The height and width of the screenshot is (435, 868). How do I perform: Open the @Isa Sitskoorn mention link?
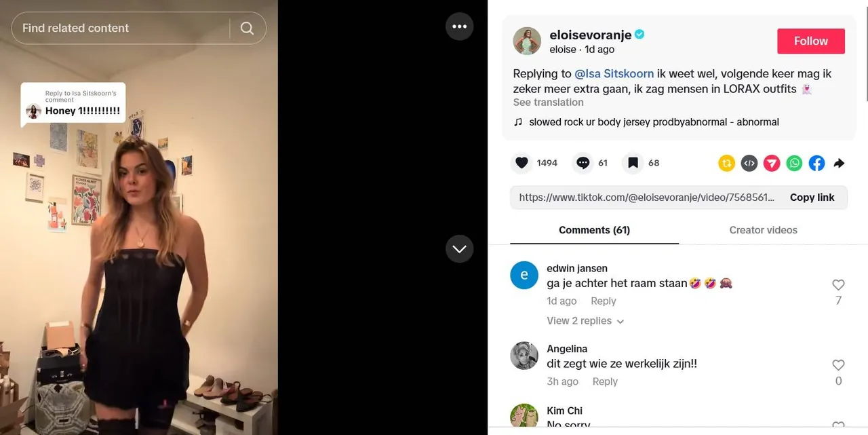pos(614,73)
